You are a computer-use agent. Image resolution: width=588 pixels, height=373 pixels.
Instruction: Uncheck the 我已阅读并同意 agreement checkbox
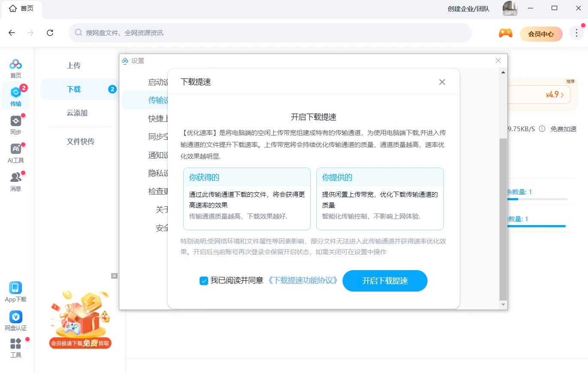point(204,281)
